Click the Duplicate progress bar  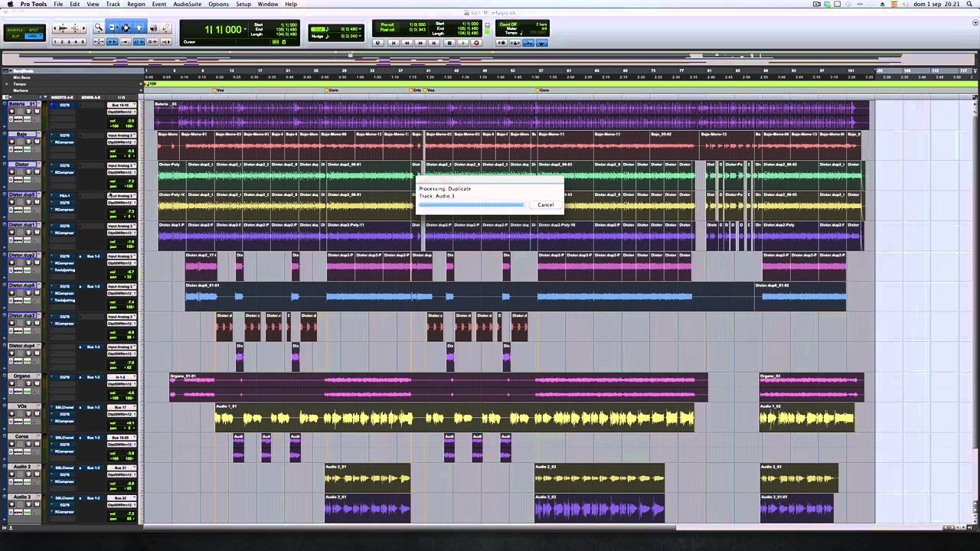[x=472, y=204]
